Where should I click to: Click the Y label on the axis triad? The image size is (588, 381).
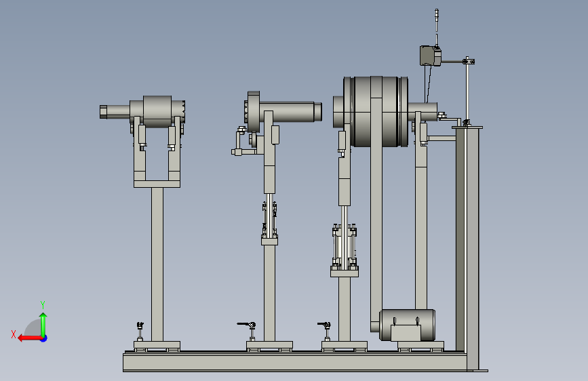coord(43,304)
